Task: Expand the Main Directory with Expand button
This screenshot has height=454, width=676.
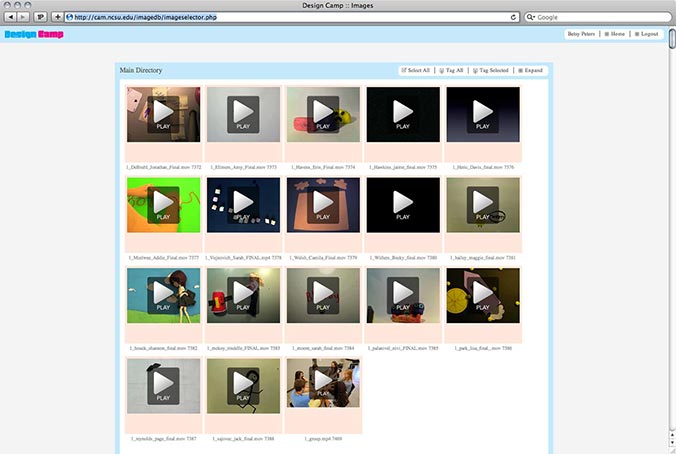Action: click(530, 71)
